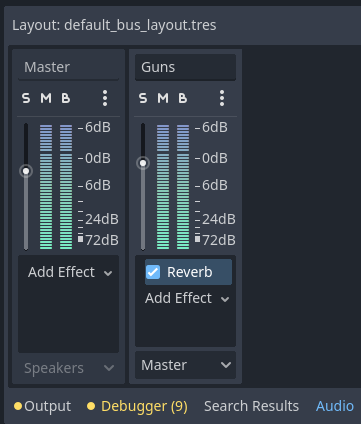Image resolution: width=361 pixels, height=424 pixels.
Task: Click the Master bus volume slider handle
Action: (x=26, y=171)
